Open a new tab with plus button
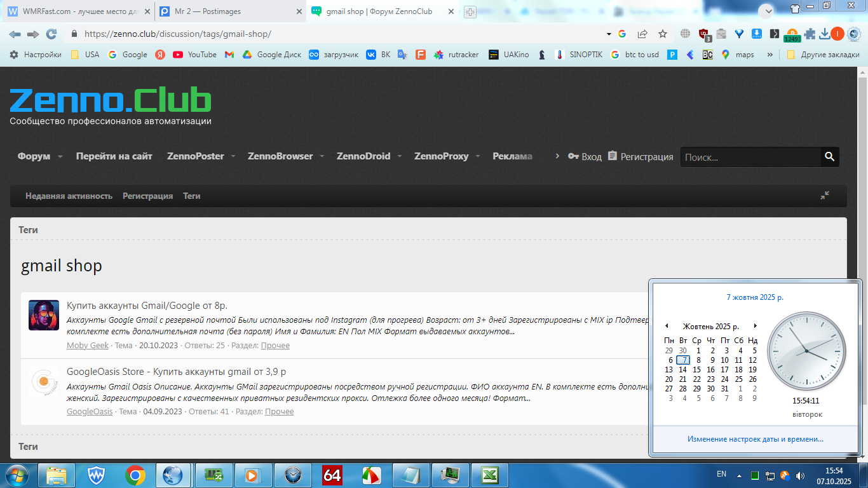 click(x=470, y=11)
